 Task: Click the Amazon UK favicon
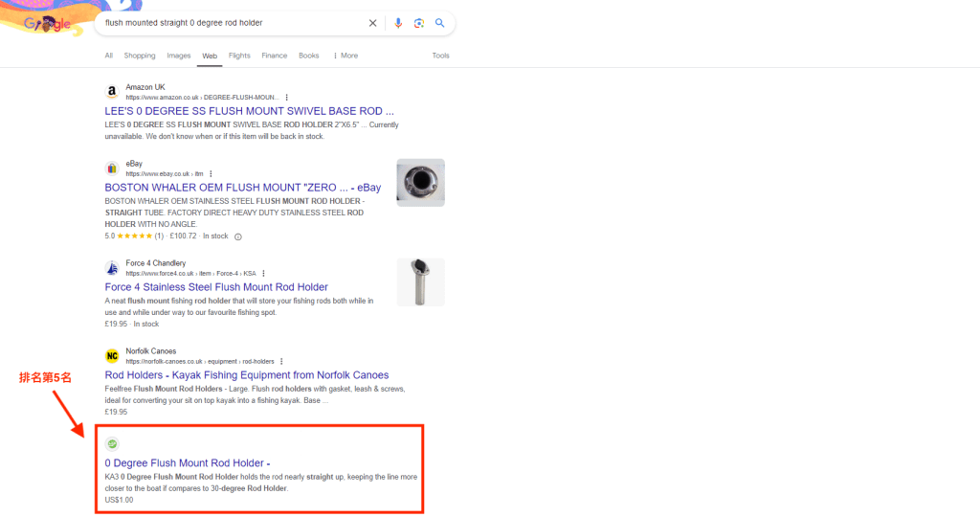coord(112,92)
